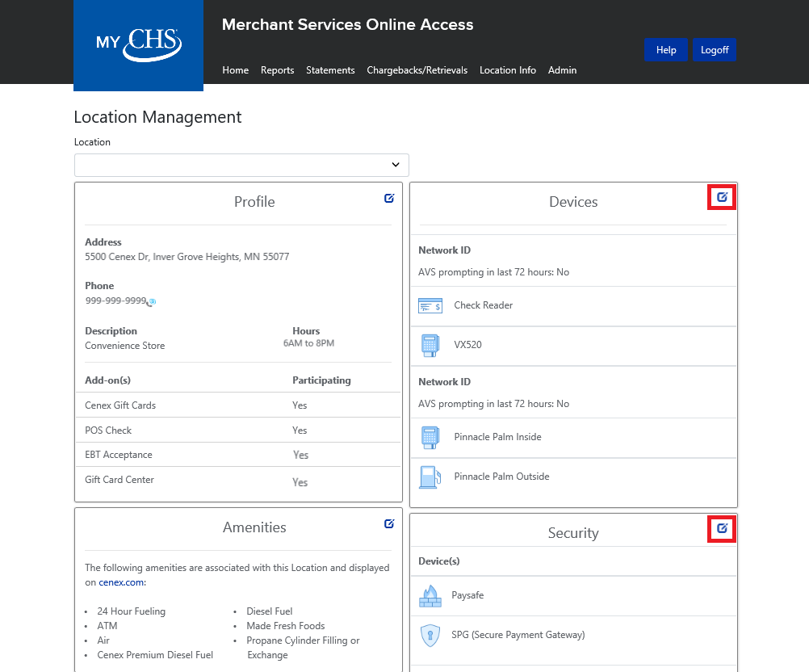The image size is (809, 672).
Task: Expand the Location dropdown
Action: pyautogui.click(x=241, y=165)
